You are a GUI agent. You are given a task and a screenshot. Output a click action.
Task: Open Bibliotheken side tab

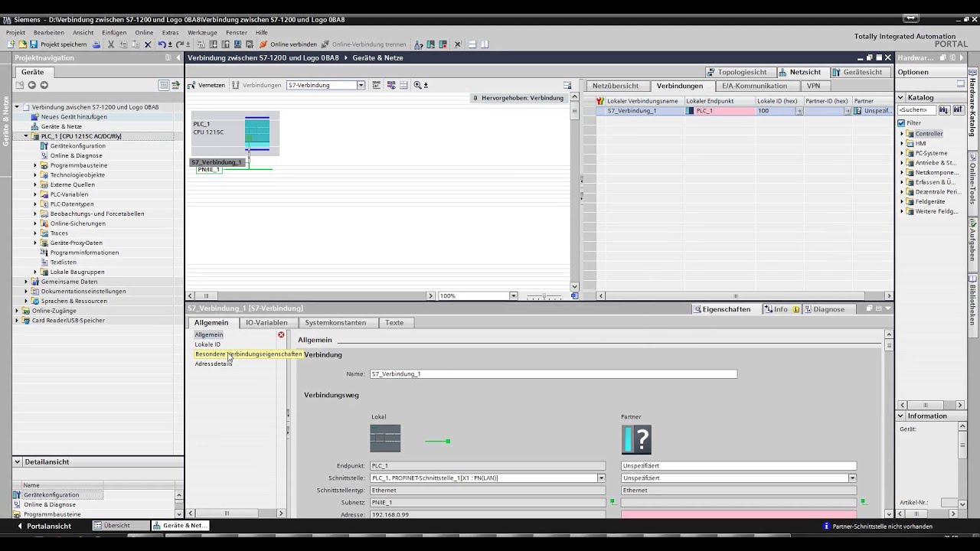[973, 300]
